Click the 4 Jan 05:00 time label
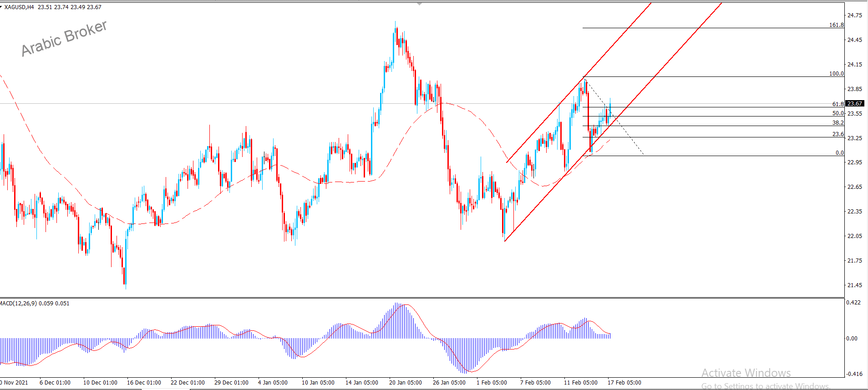 [x=273, y=383]
